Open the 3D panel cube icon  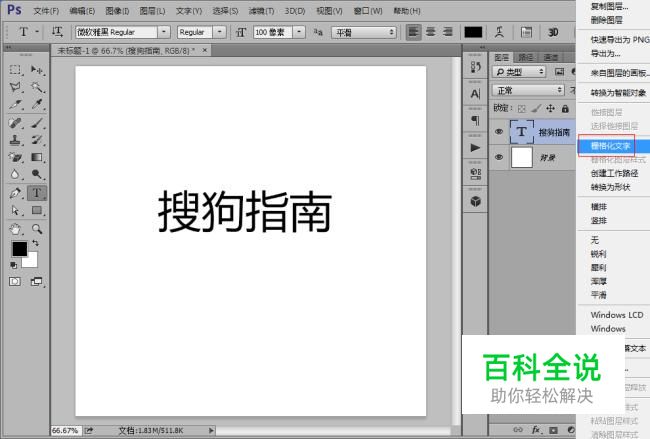[x=475, y=201]
